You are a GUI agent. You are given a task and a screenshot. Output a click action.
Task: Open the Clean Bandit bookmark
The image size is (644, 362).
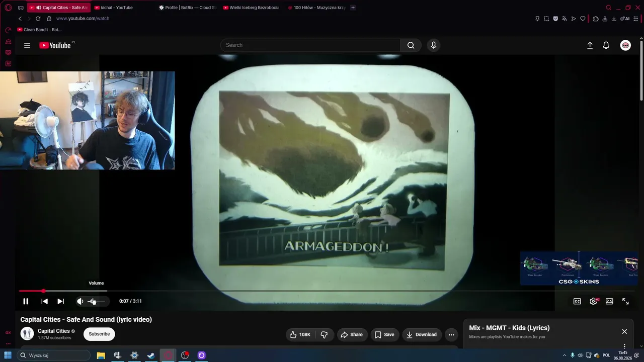[x=39, y=30]
